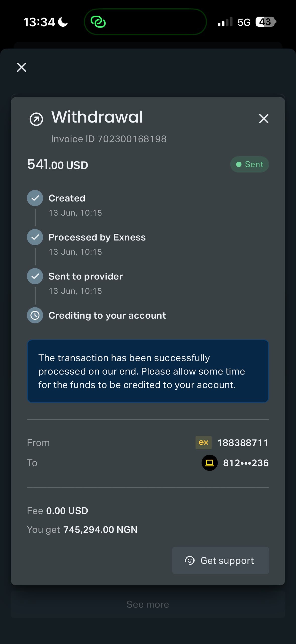296x644 pixels.
Task: Tap the green link icon in Dynamic Island
Action: (x=98, y=22)
